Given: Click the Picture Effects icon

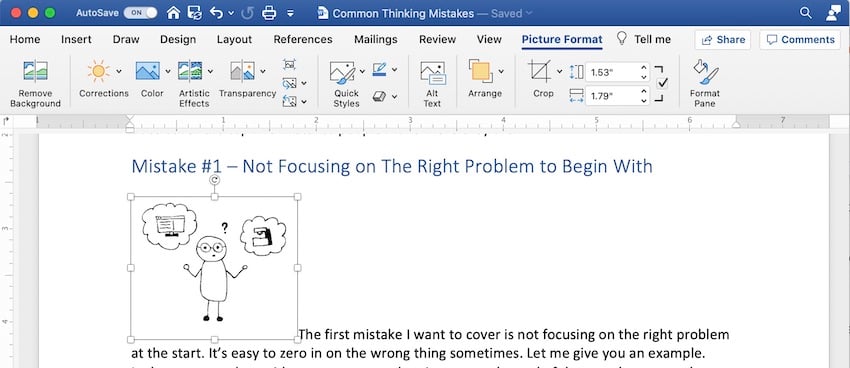Looking at the screenshot, I should click(379, 96).
